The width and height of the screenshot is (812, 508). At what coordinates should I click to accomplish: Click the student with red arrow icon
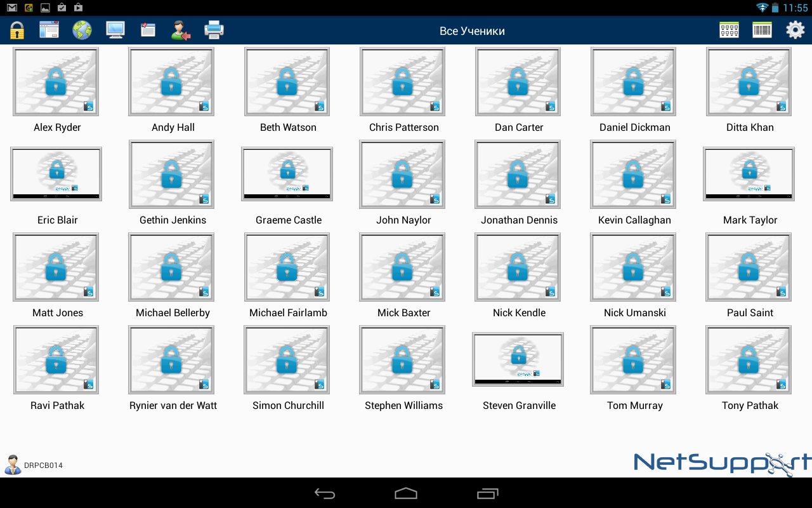pyautogui.click(x=181, y=30)
